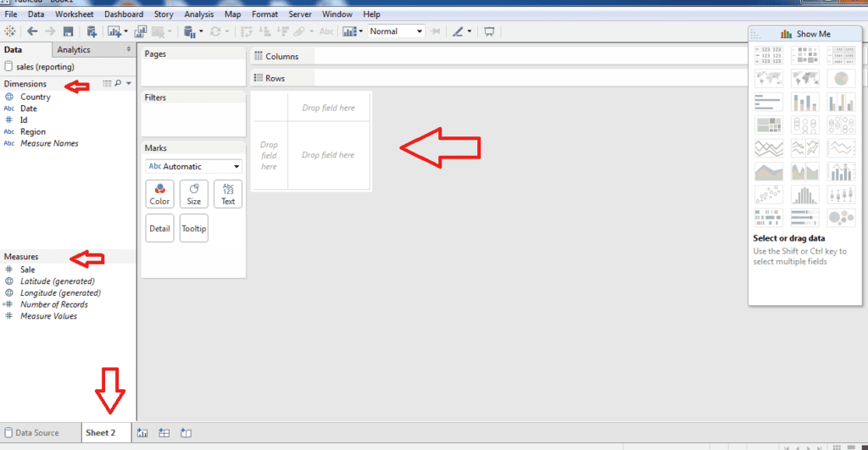Open the File menu

(x=10, y=14)
